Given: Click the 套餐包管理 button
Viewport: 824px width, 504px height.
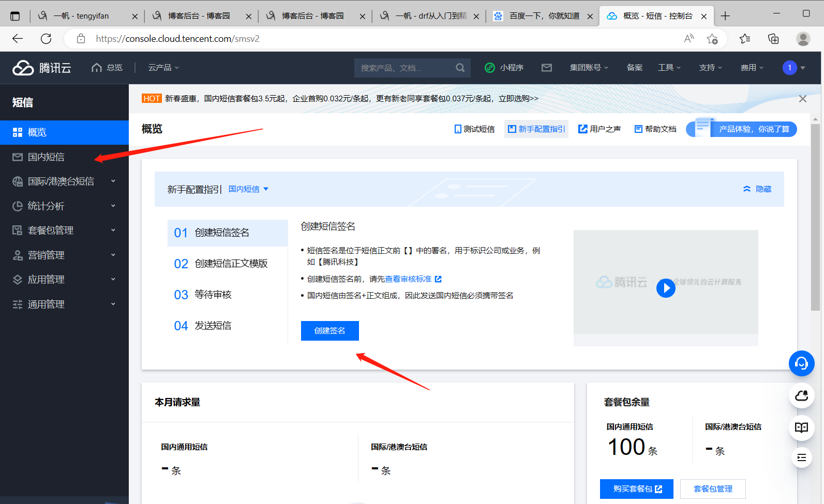Looking at the screenshot, I should tap(713, 489).
